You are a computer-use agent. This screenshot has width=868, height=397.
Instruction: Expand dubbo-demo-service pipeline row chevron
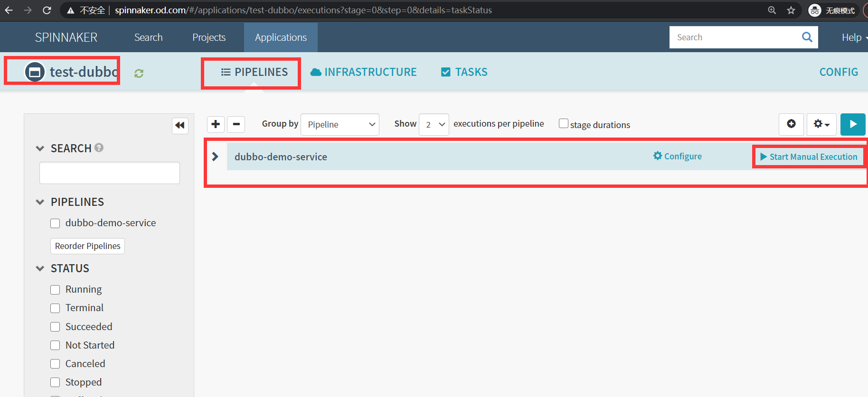[215, 157]
